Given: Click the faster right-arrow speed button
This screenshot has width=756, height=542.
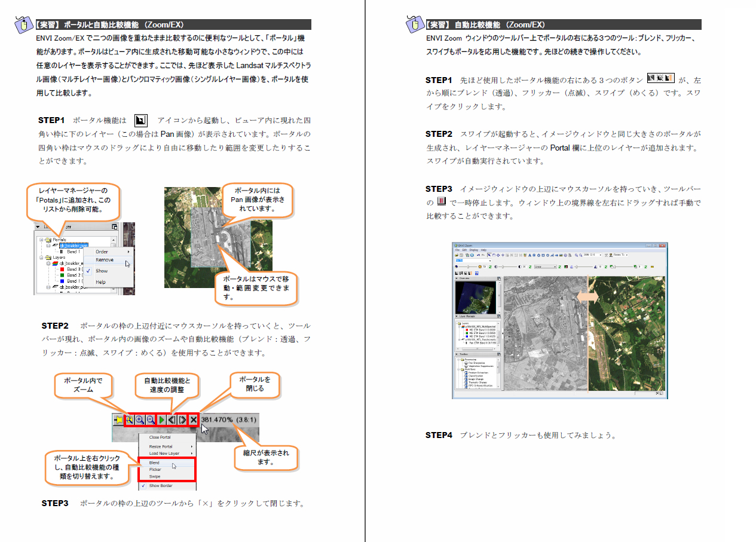Looking at the screenshot, I should [182, 420].
